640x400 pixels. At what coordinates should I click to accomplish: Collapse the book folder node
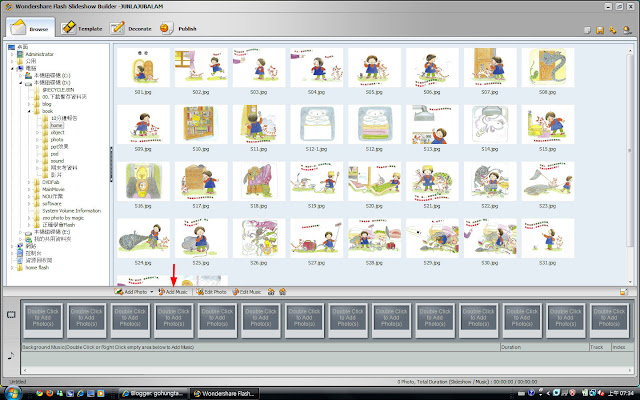[x=29, y=111]
